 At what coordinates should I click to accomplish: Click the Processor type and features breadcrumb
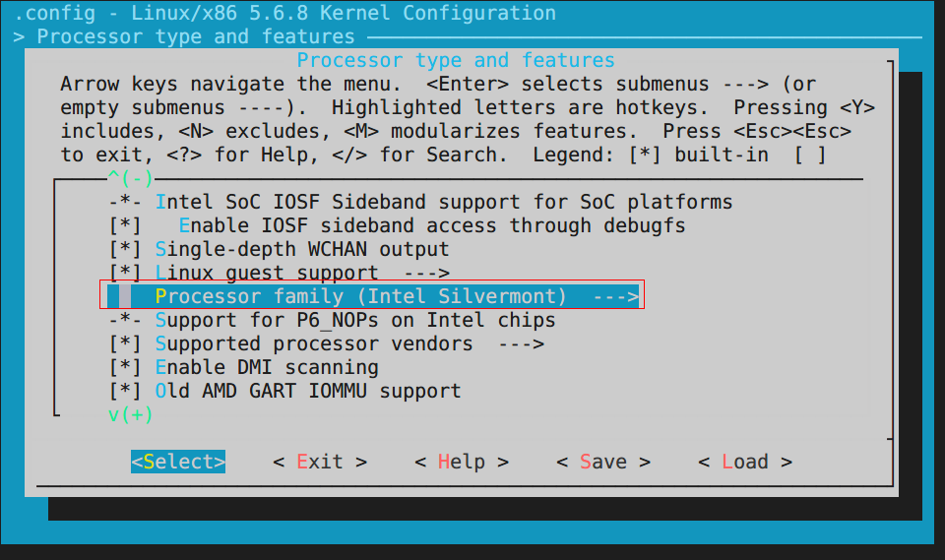[195, 36]
